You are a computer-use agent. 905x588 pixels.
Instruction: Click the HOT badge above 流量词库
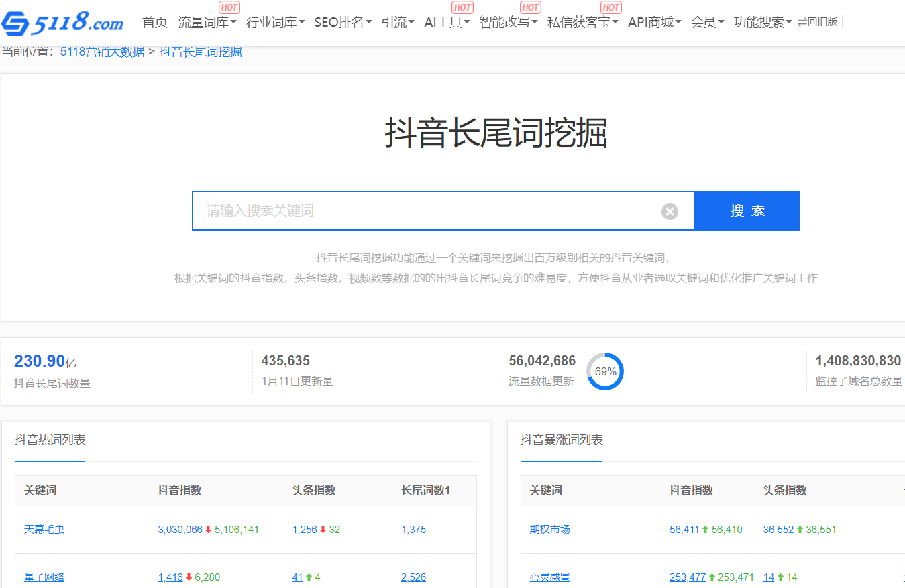(x=229, y=7)
